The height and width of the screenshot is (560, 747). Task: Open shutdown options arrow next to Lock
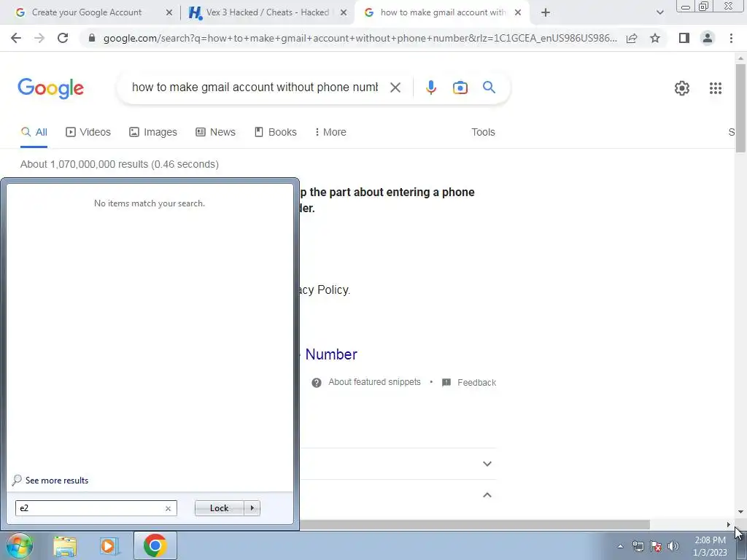(252, 508)
